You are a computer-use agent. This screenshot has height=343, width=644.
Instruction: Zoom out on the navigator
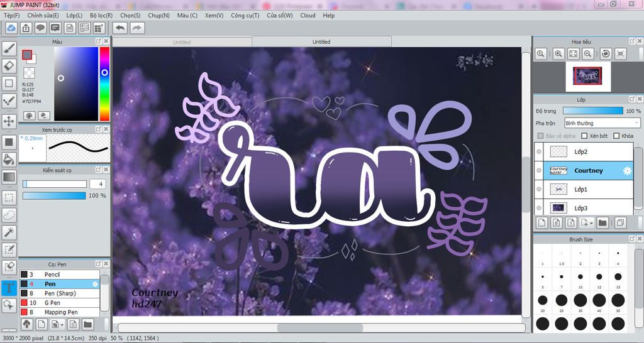pyautogui.click(x=588, y=53)
